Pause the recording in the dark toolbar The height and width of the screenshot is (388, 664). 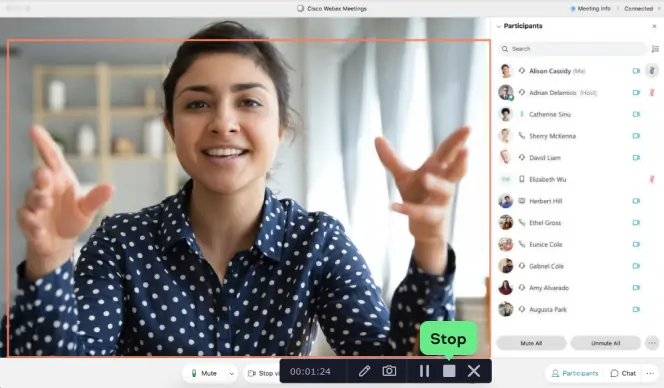coord(424,371)
